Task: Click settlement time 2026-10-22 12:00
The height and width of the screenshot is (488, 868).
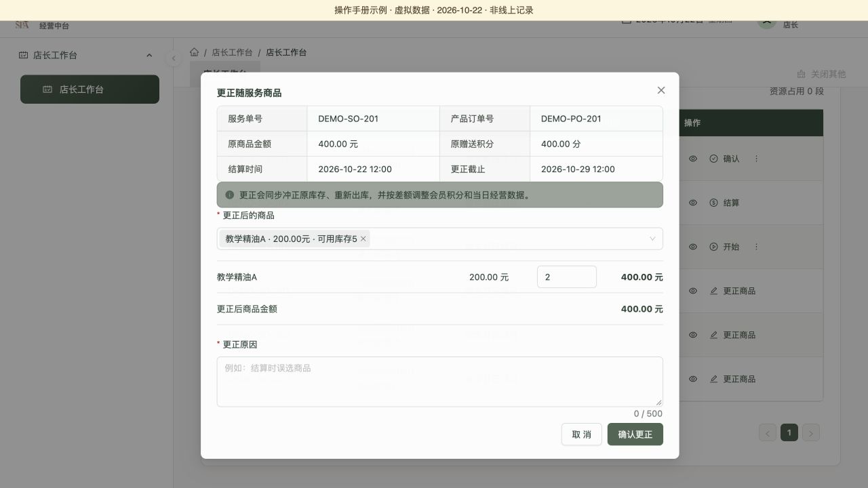Action: click(x=355, y=169)
